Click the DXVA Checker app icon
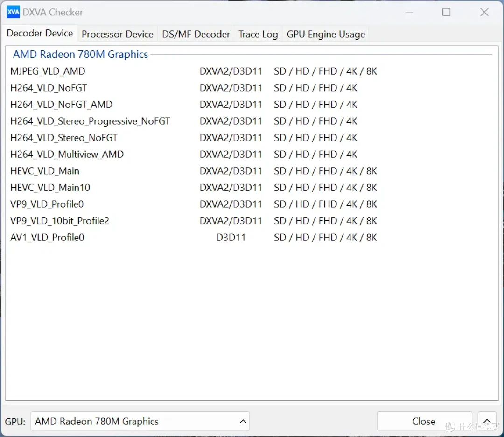 coord(13,12)
